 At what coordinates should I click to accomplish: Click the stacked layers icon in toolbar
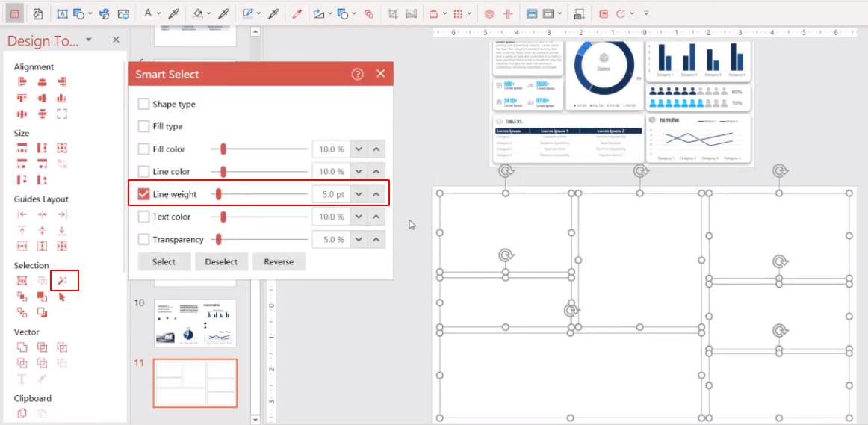point(489,13)
